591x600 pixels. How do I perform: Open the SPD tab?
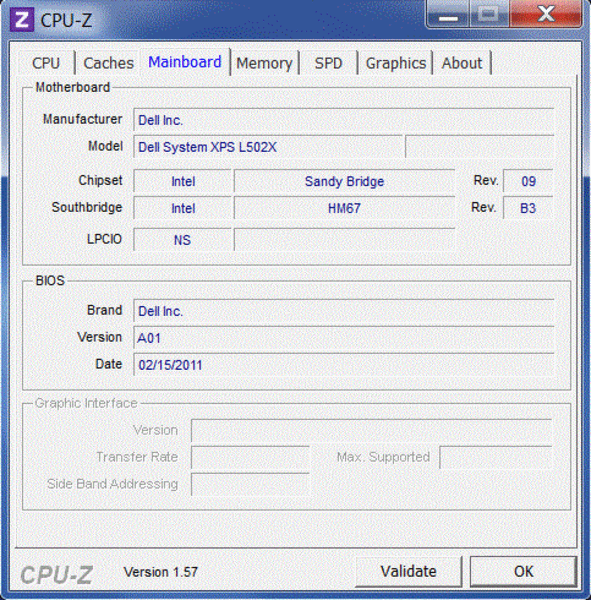pyautogui.click(x=328, y=63)
